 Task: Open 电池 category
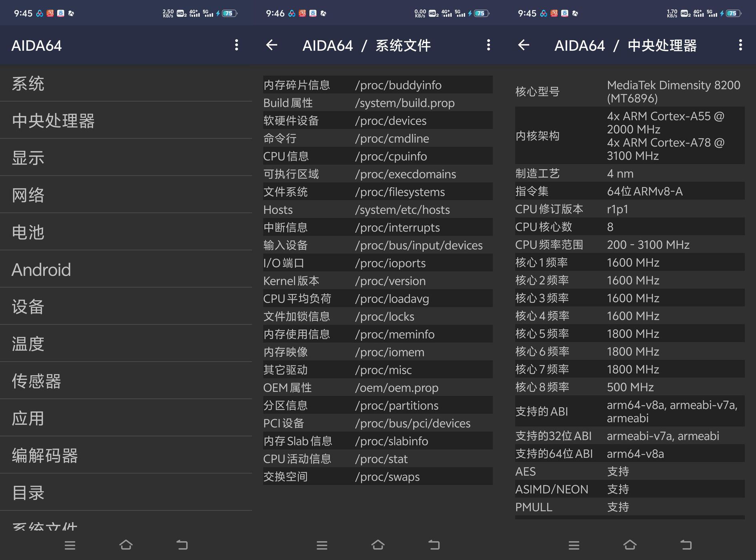126,232
